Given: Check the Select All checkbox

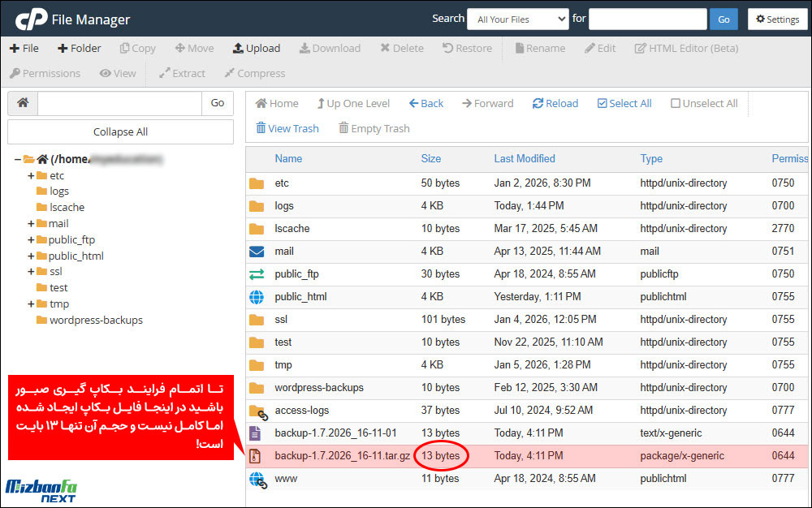Looking at the screenshot, I should click(x=602, y=103).
